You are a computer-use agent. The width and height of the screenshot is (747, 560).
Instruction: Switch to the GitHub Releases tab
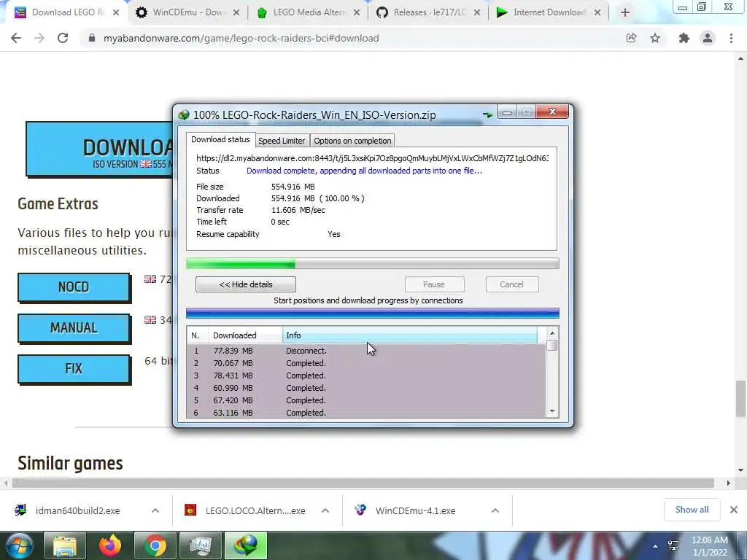point(429,12)
